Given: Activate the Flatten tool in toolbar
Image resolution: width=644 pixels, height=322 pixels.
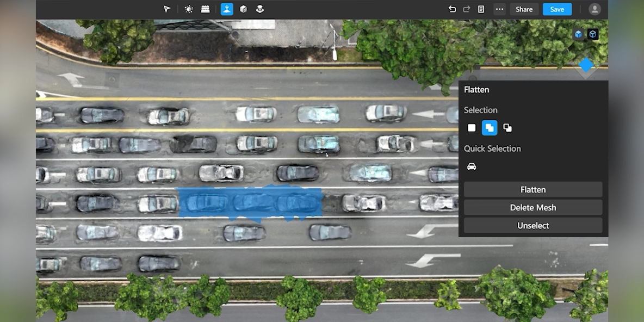Looking at the screenshot, I should tap(227, 9).
